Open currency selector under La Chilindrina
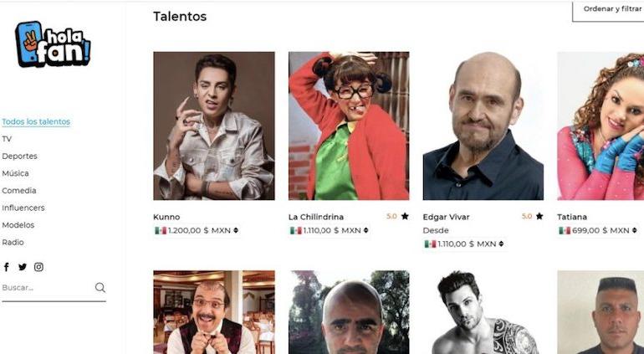Screen dimensions: 644x354 point(366,231)
